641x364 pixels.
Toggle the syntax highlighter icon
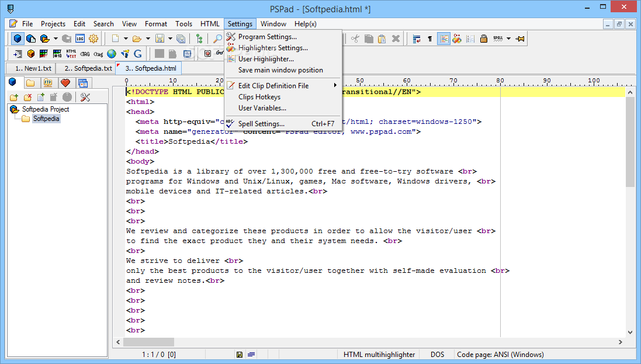[443, 39]
